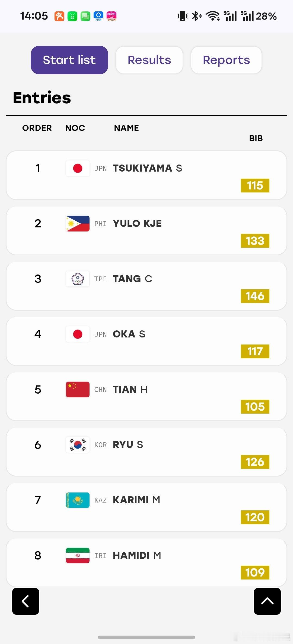
Task: Open athlete YULO KJE entry
Action: click(137, 224)
